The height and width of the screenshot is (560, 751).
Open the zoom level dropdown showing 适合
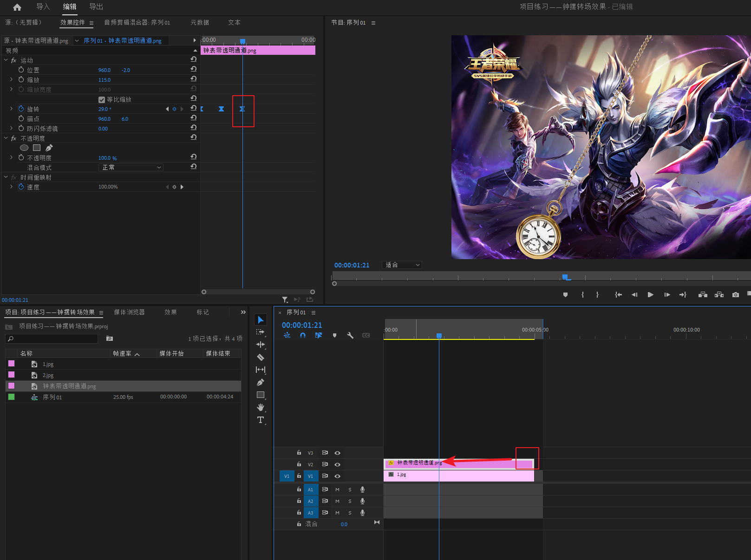pyautogui.click(x=402, y=265)
